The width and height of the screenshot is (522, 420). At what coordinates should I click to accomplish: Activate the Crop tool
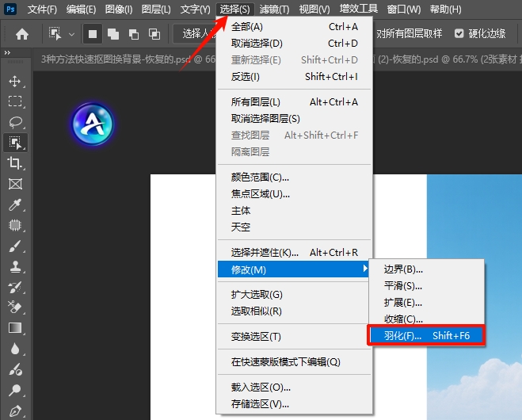click(x=14, y=163)
